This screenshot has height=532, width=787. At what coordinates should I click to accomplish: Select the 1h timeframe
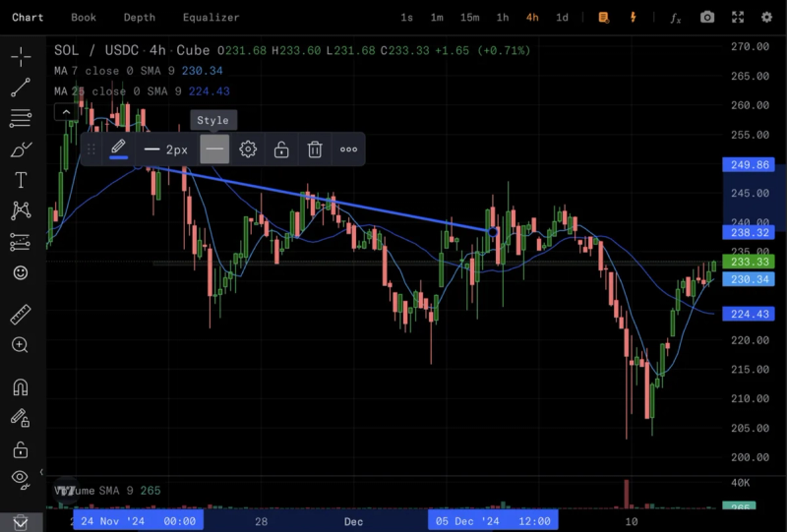coord(503,18)
